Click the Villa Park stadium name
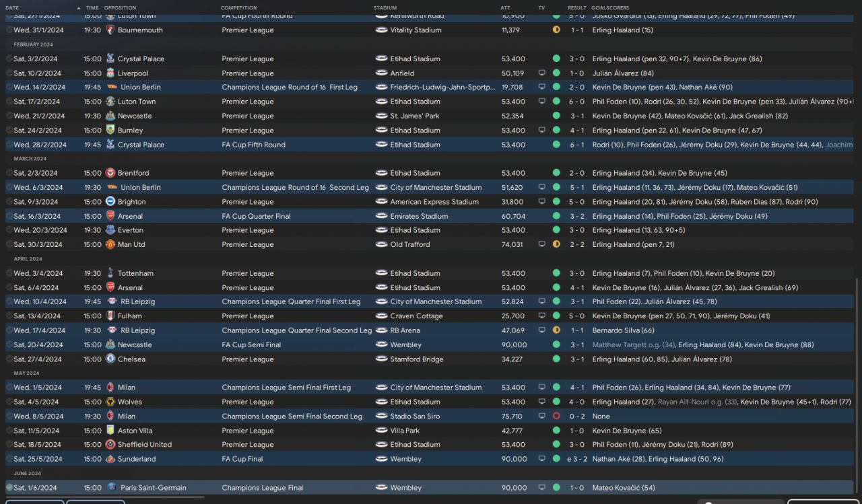 tap(405, 431)
